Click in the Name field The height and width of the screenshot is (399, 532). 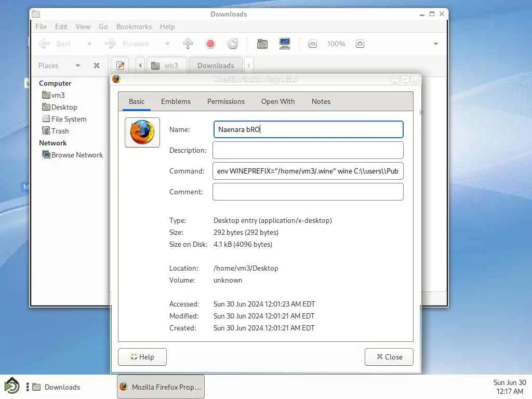tap(308, 129)
